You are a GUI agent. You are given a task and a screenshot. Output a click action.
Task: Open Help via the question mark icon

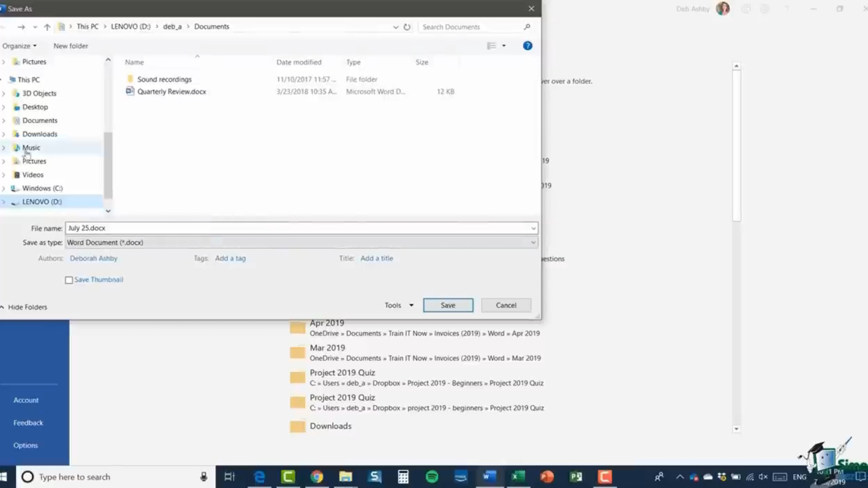[x=527, y=45]
